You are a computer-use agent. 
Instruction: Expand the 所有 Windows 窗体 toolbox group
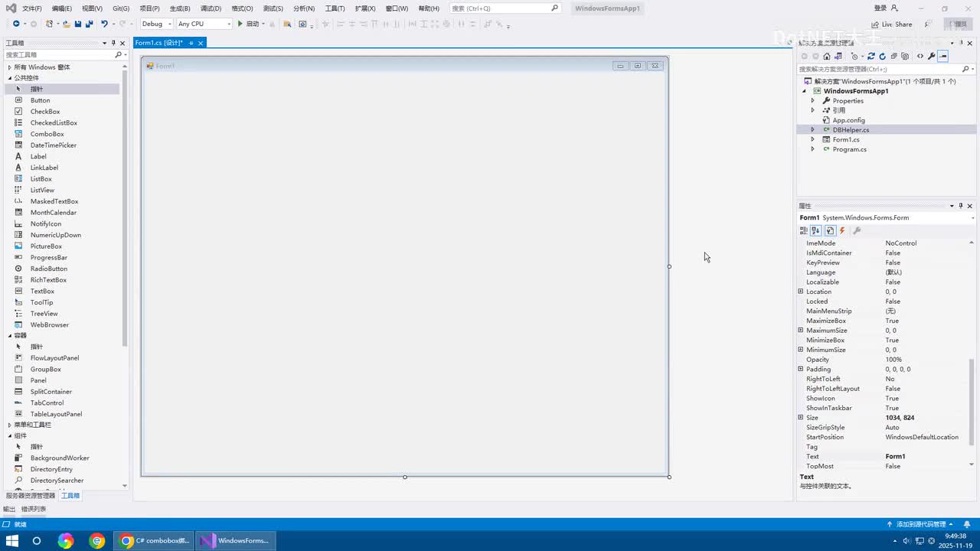tap(10, 67)
